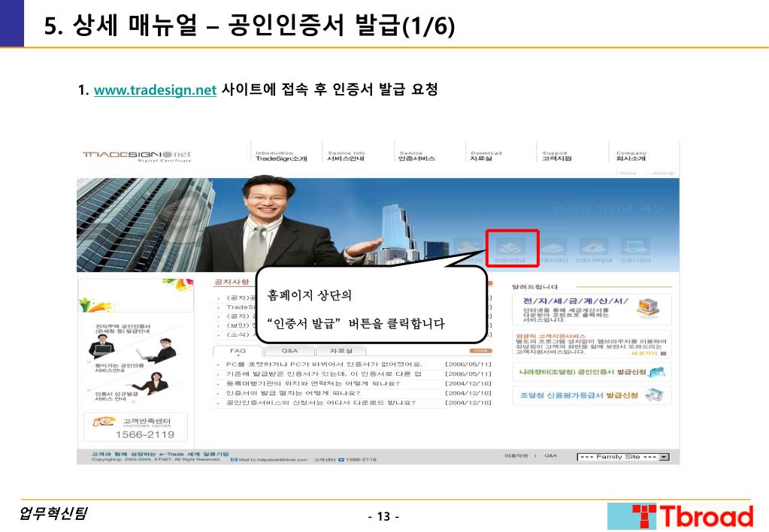Click the Tbroad logo on slide
The image size is (769, 532).
coord(680,516)
